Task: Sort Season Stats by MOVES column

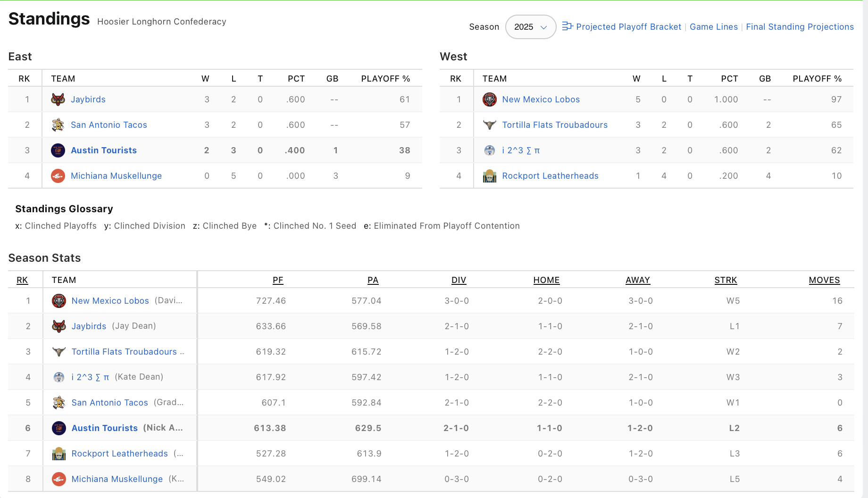Action: 824,280
